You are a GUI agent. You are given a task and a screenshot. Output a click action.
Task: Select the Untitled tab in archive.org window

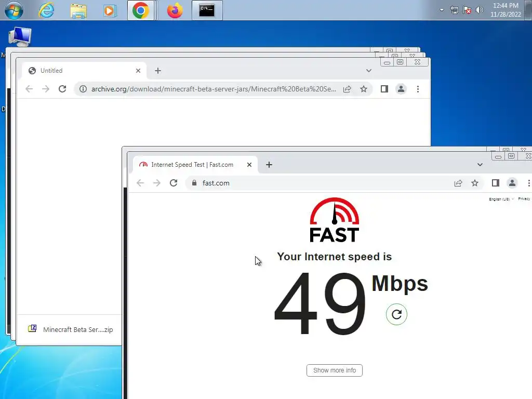85,71
